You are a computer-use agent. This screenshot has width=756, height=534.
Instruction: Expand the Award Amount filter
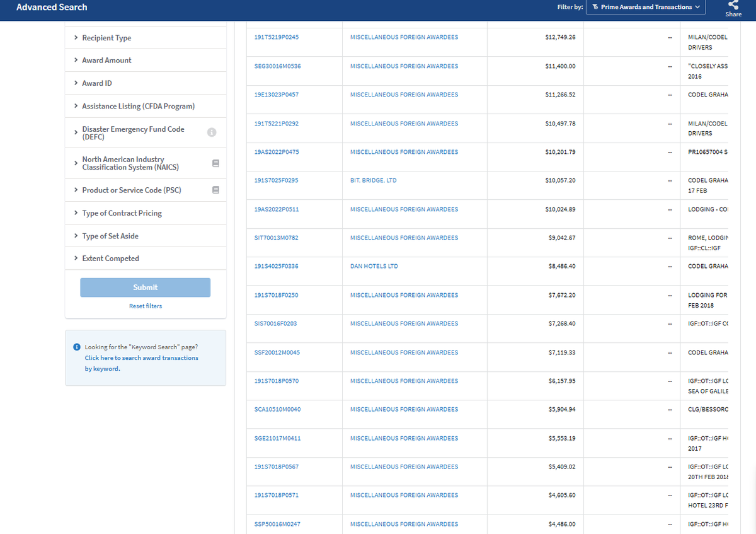146,61
